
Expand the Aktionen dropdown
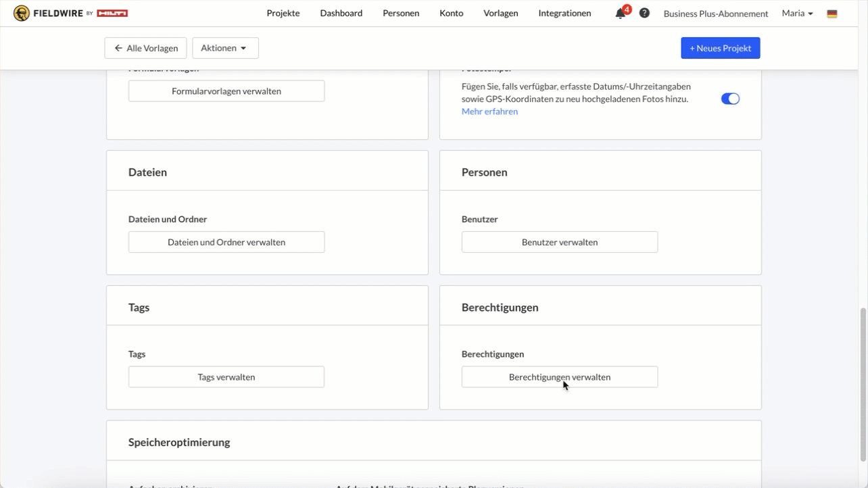pyautogui.click(x=225, y=48)
